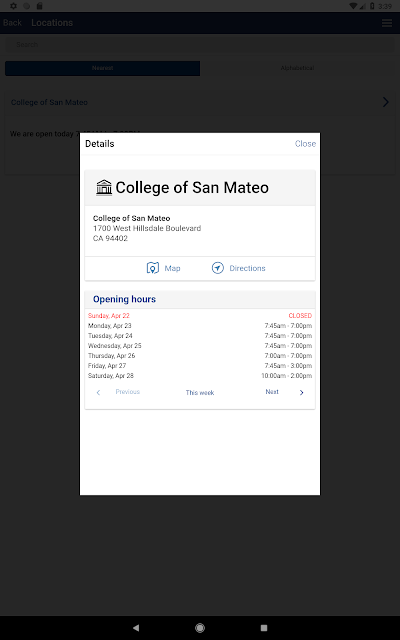Tap the compass directions icon
400x640 pixels.
pyautogui.click(x=218, y=268)
